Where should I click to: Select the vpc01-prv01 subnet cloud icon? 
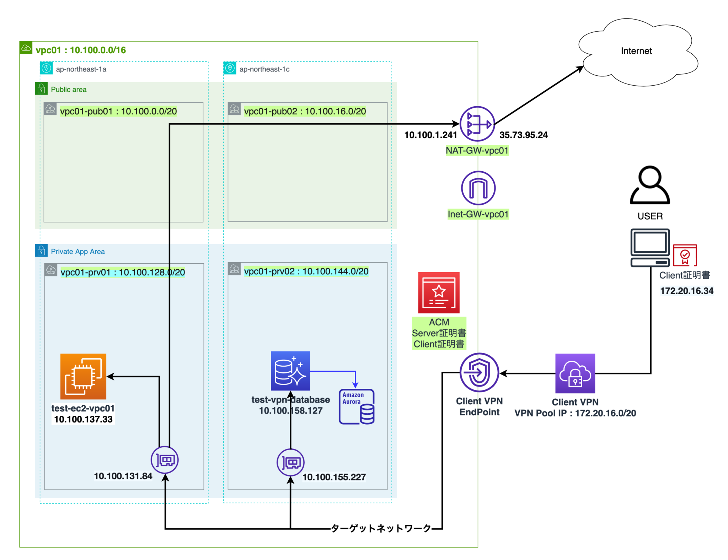pos(51,270)
